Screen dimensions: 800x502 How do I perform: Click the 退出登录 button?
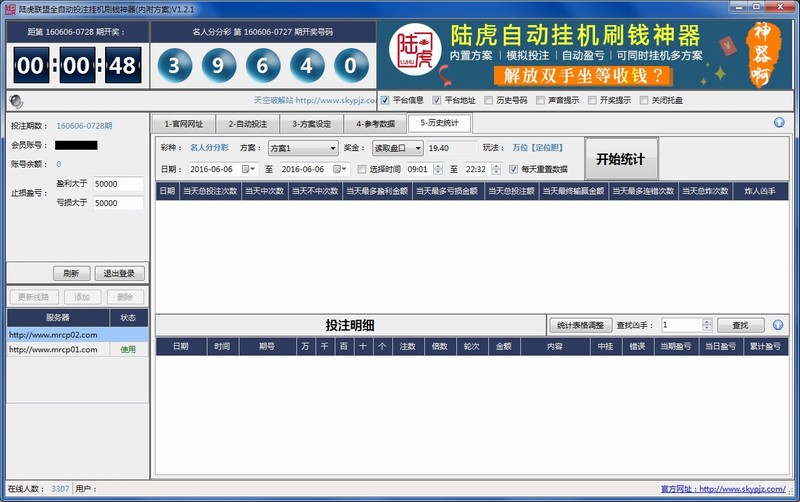pos(120,273)
